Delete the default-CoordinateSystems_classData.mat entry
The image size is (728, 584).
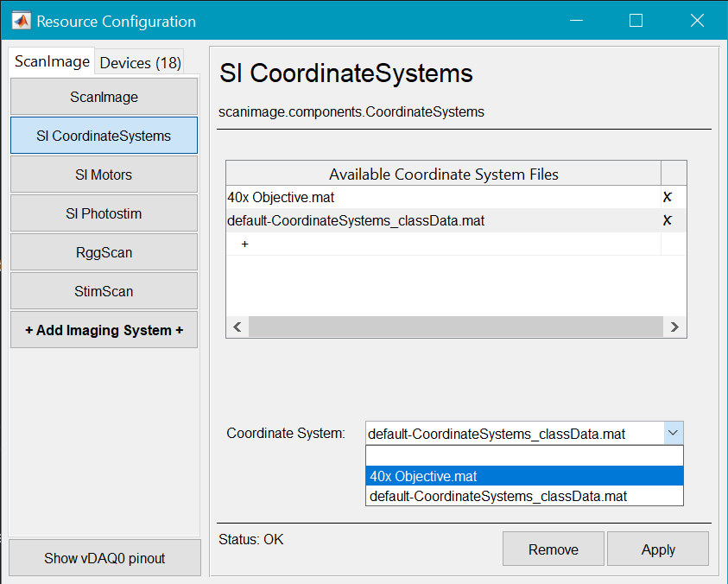click(667, 220)
